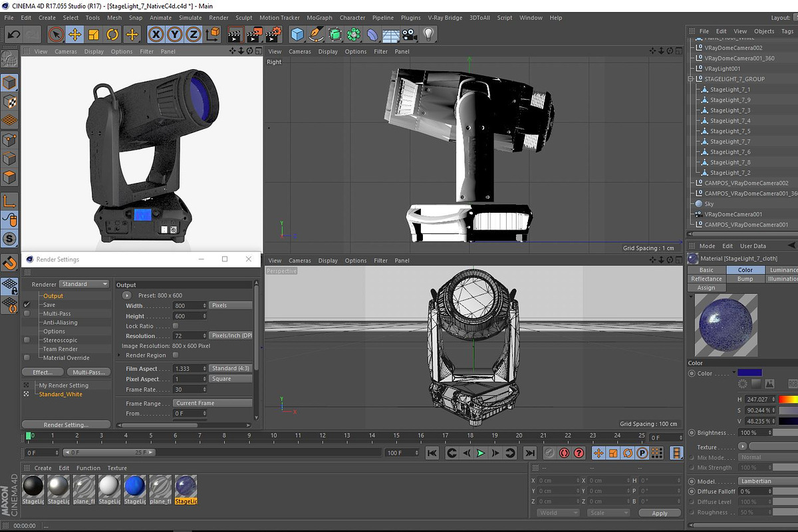Open the Frame Range dropdown showing Current Frame
The height and width of the screenshot is (532, 798).
tap(213, 403)
